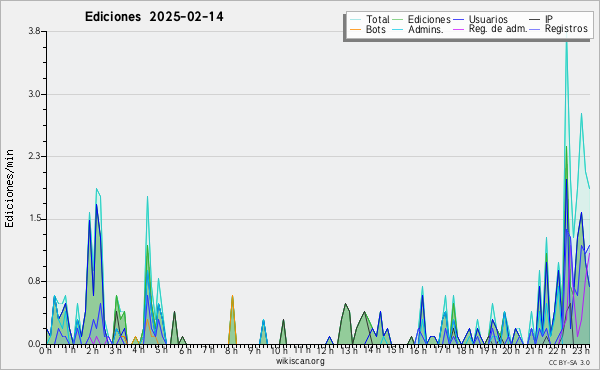Click the 2.3 y-axis value
The image size is (600, 370).
click(x=34, y=156)
